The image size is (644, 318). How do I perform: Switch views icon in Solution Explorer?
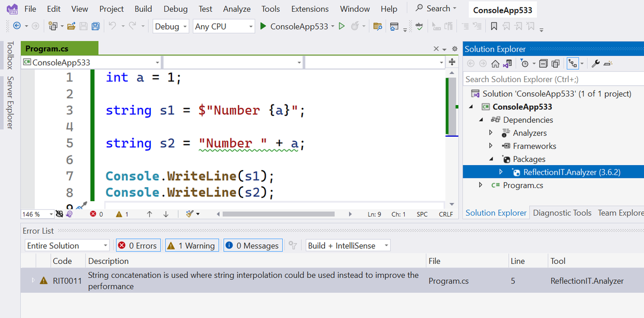507,64
